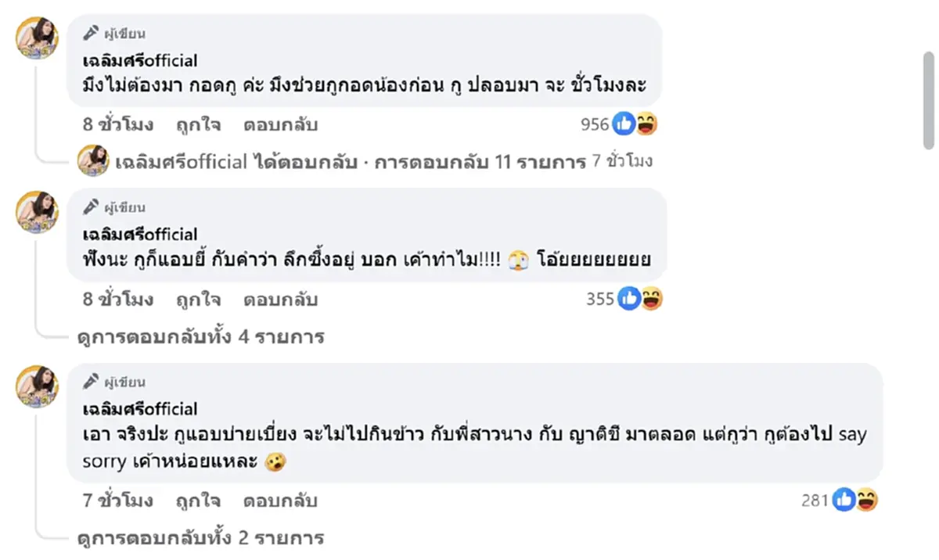Click the pencil author badge on the second comment

click(x=92, y=206)
